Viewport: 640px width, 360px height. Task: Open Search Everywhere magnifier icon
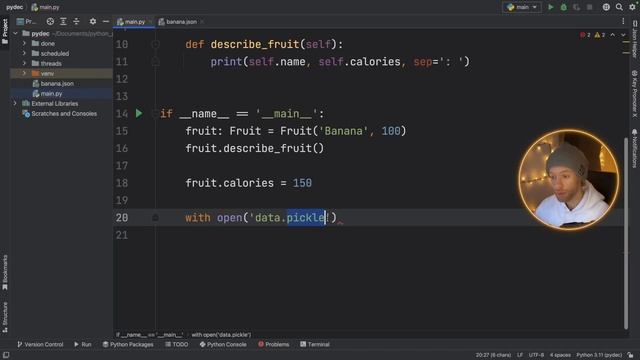point(619,7)
